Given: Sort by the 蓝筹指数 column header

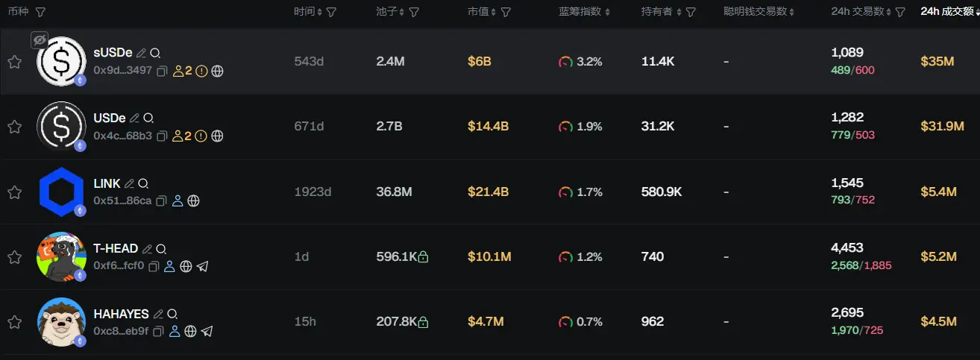Looking at the screenshot, I should [584, 12].
